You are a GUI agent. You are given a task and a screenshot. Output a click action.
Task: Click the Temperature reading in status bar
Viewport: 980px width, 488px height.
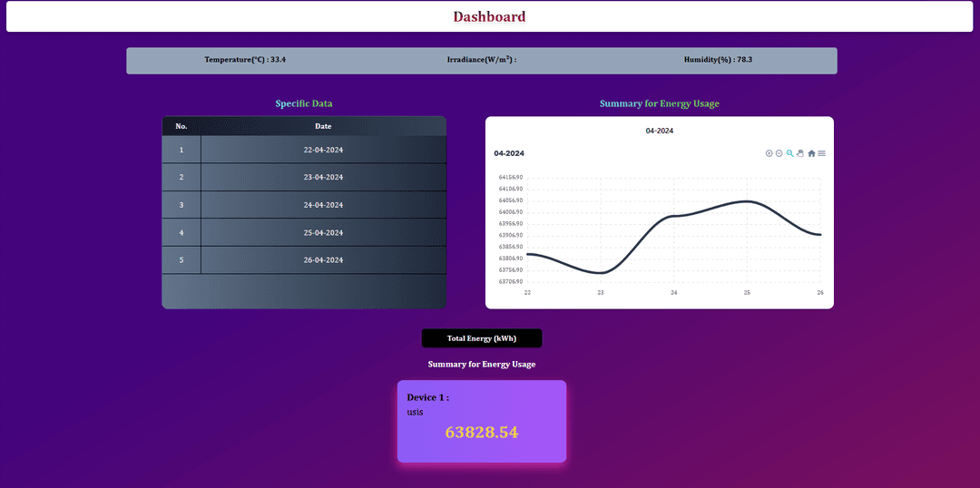click(245, 60)
